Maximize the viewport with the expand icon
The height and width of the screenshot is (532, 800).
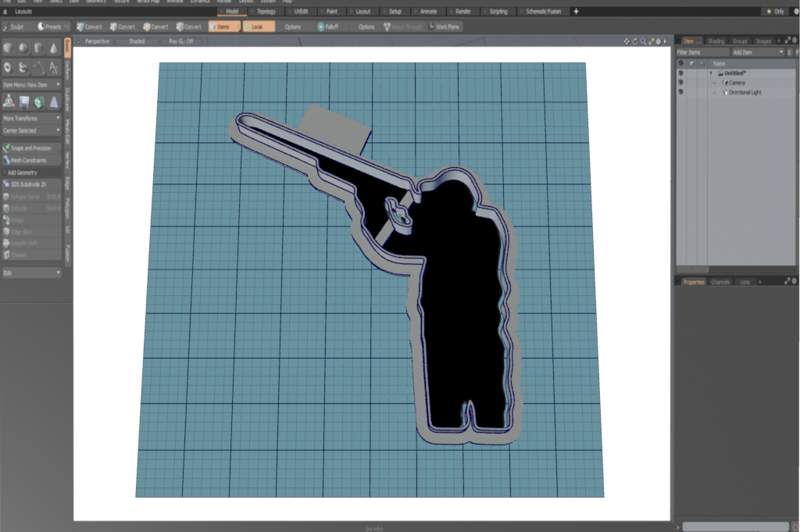pyautogui.click(x=651, y=41)
